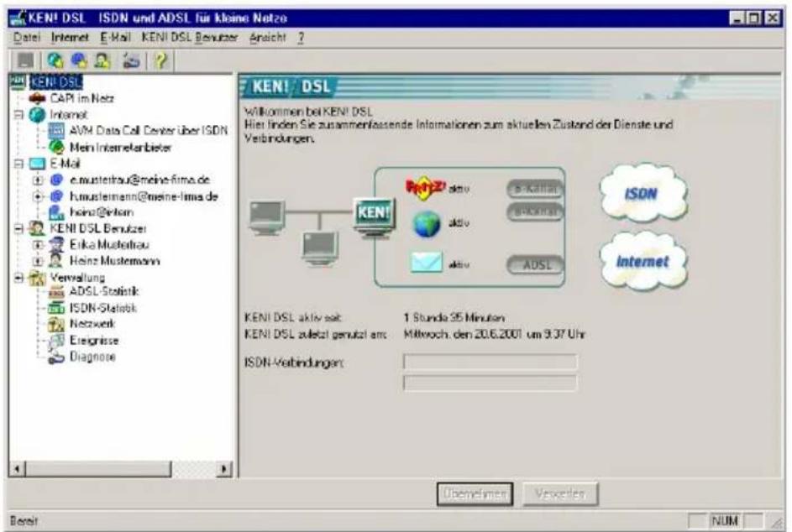
Task: Click the application icon in title bar
Action: (18, 18)
